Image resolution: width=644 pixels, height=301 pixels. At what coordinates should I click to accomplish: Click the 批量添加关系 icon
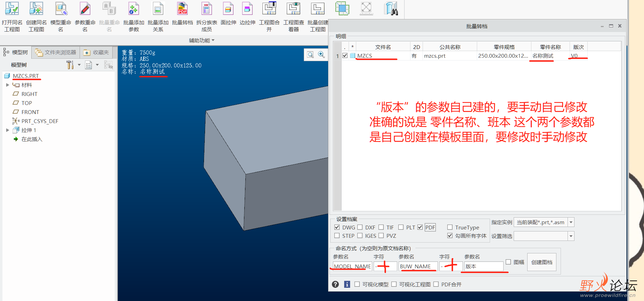pyautogui.click(x=158, y=8)
